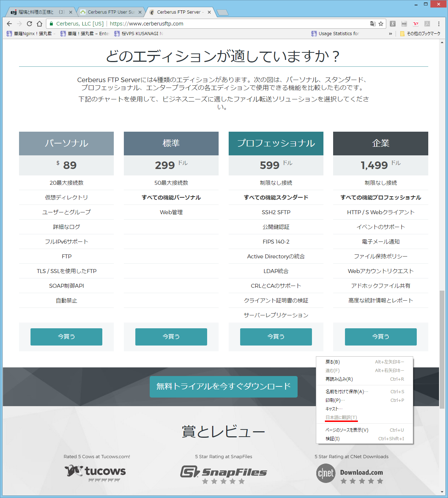The image size is (448, 498).
Task: Click the browser back arrow
Action: [9, 24]
